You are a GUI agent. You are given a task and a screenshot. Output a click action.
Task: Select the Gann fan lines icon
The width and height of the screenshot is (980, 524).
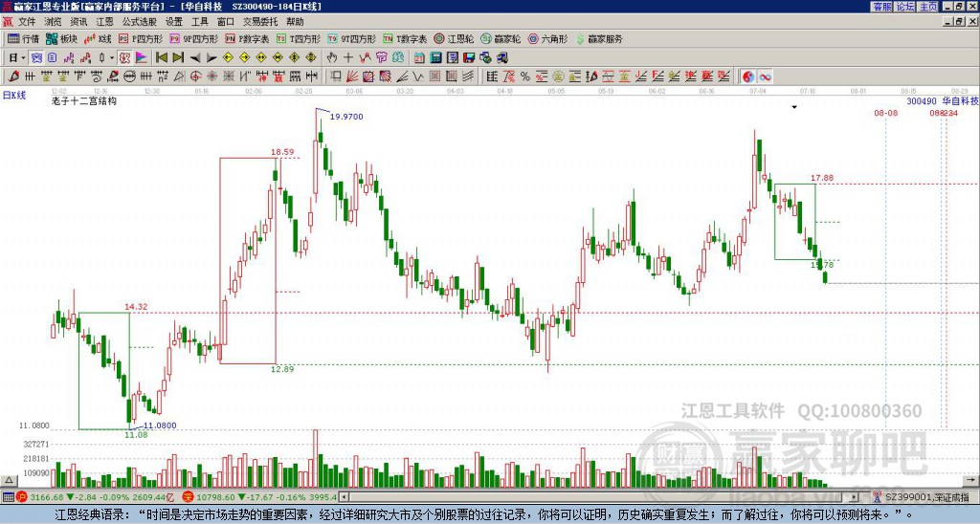point(351,76)
